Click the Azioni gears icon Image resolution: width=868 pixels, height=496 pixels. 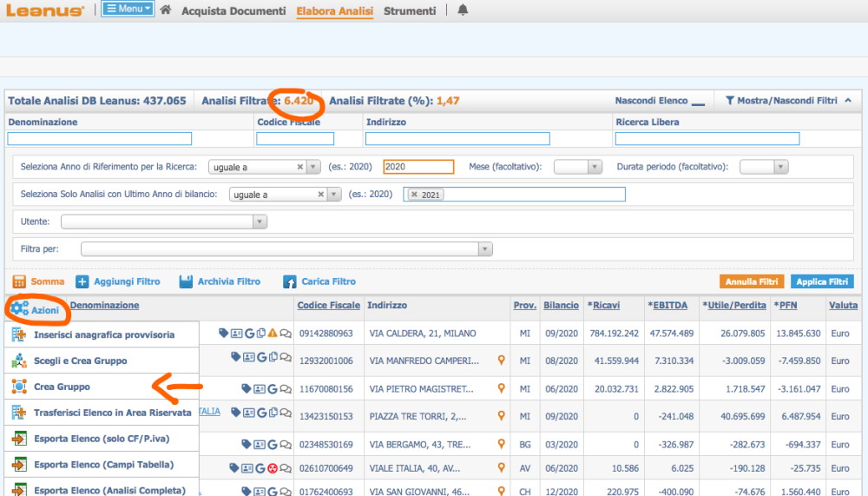pos(19,308)
